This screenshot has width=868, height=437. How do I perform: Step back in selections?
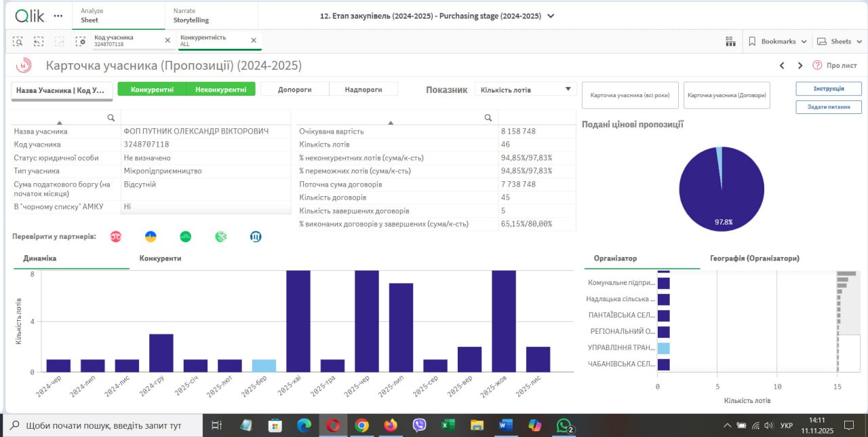click(x=39, y=41)
